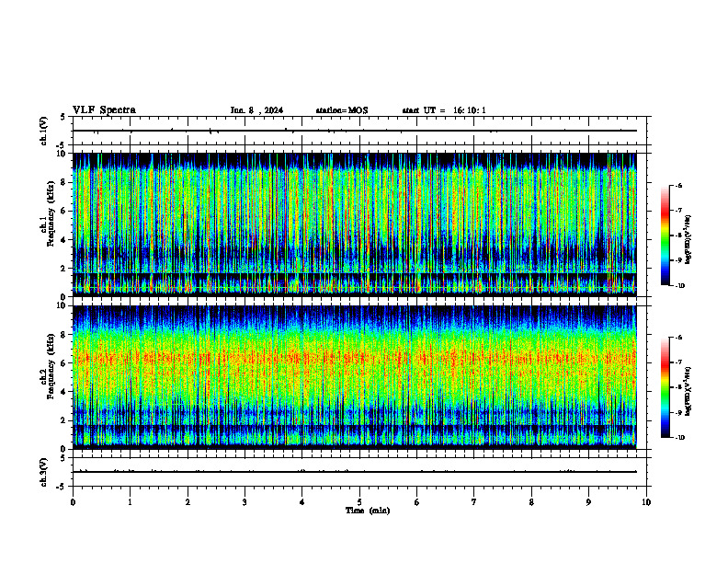Click the ch.3 voltage waveform trace

point(354,472)
